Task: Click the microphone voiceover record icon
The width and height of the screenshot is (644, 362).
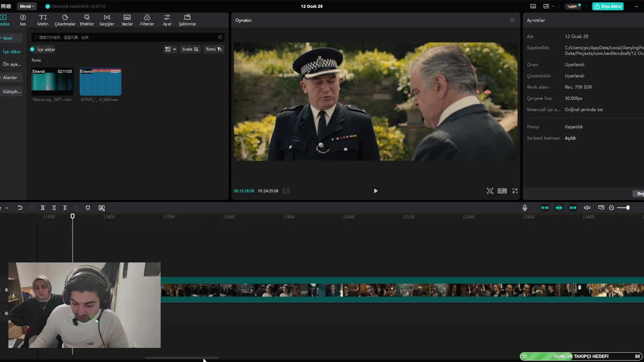Action: [x=525, y=208]
